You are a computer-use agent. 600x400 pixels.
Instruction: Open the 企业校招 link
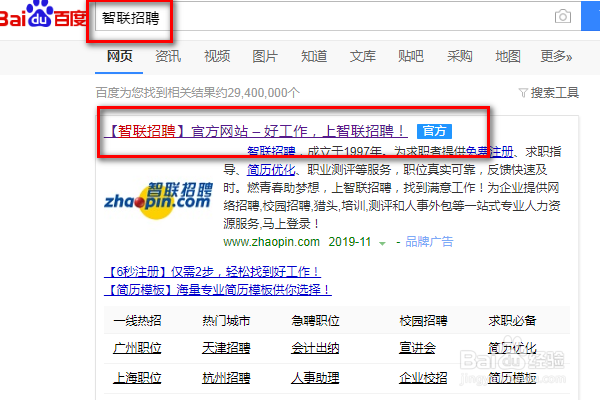[423, 378]
